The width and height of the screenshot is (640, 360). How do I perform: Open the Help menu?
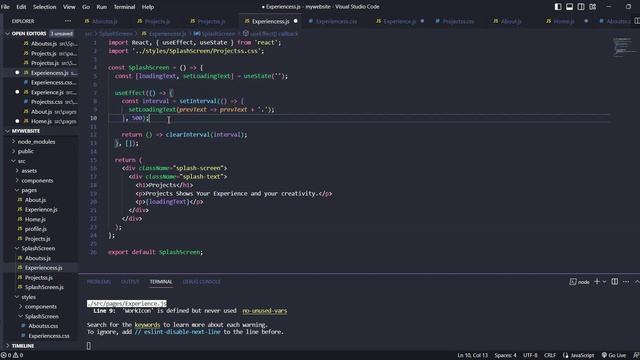point(148,7)
